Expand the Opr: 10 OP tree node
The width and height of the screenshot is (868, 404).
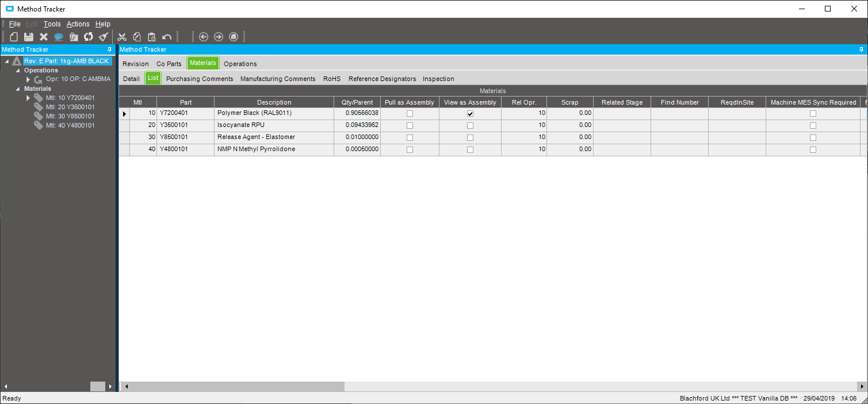[x=28, y=79]
